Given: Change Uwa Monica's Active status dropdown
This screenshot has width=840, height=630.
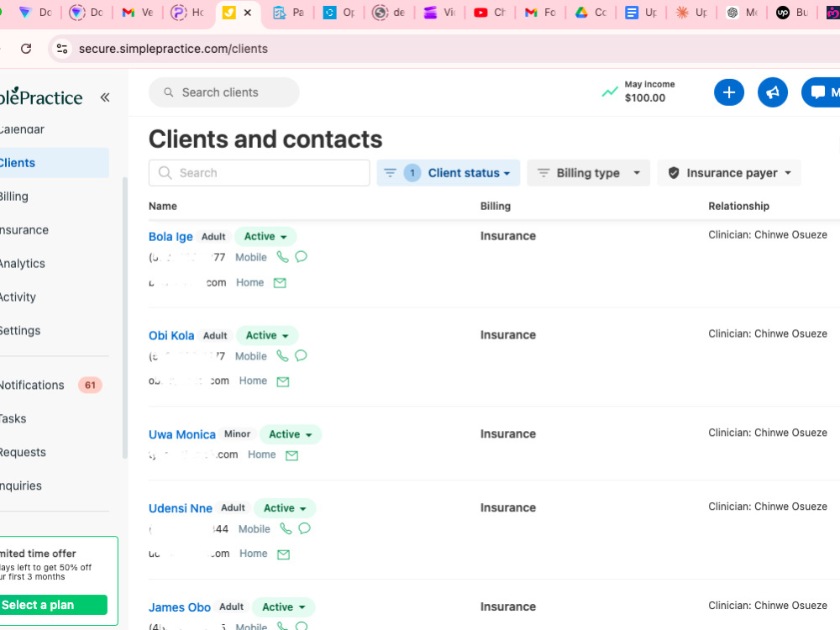Looking at the screenshot, I should click(x=291, y=434).
